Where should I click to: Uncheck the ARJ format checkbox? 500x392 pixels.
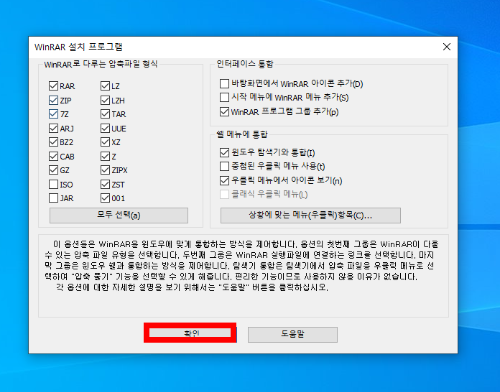coord(53,128)
